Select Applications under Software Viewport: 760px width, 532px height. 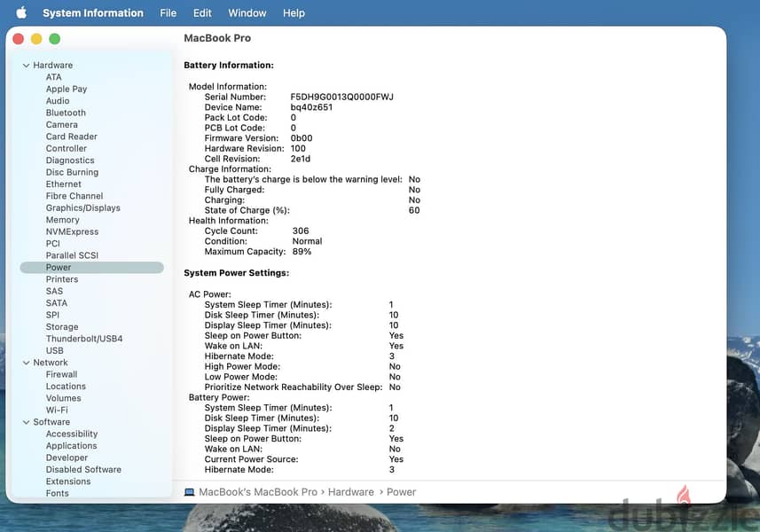coord(71,446)
